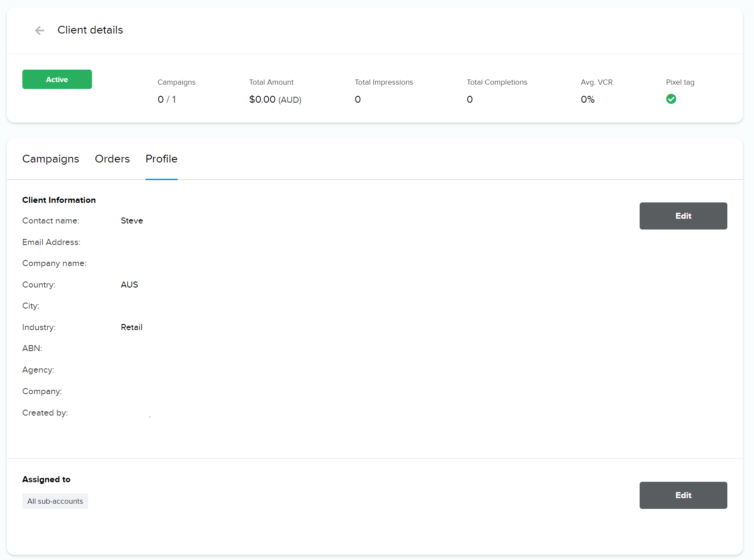Switch to the Campaigns tab
754x560 pixels.
tap(51, 159)
